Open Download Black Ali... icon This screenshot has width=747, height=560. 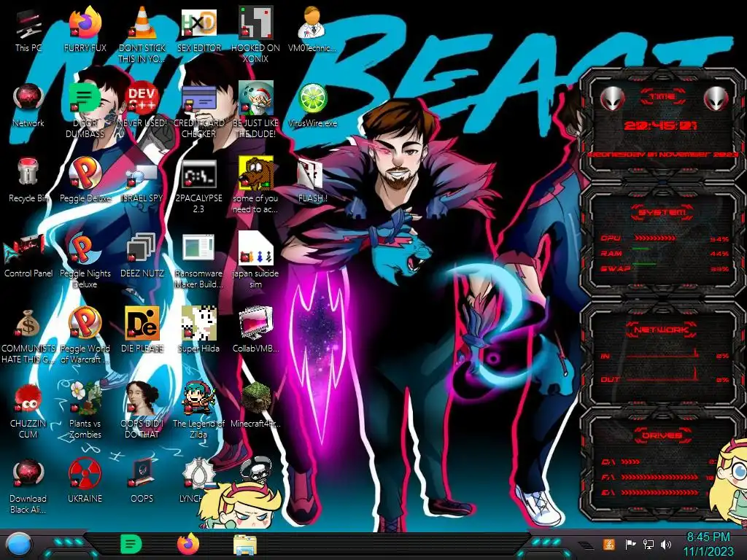28,474
